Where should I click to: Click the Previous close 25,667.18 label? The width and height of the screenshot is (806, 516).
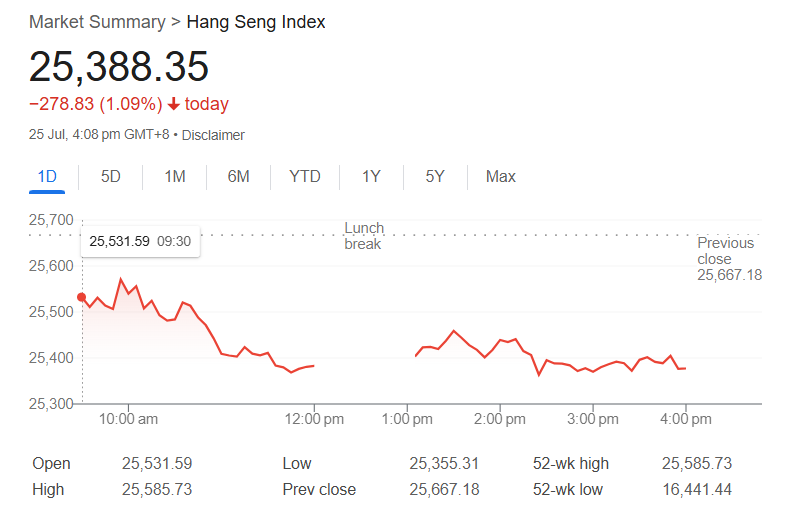click(x=729, y=259)
